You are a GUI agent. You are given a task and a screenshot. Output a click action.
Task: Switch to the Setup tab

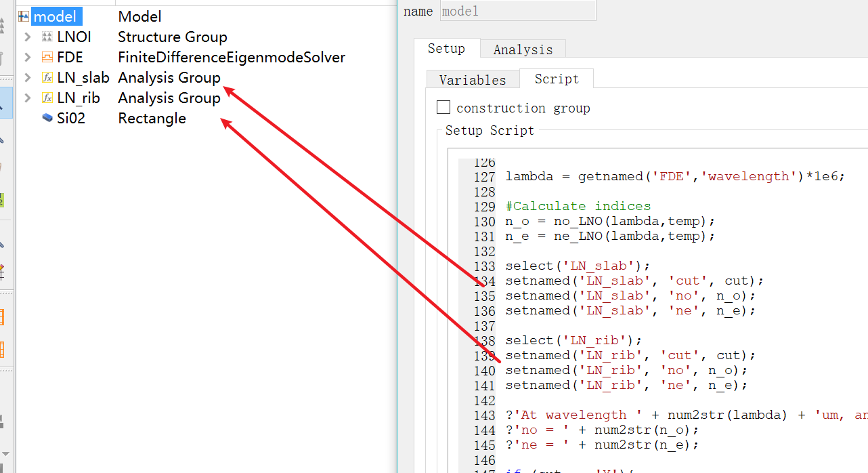click(x=446, y=49)
